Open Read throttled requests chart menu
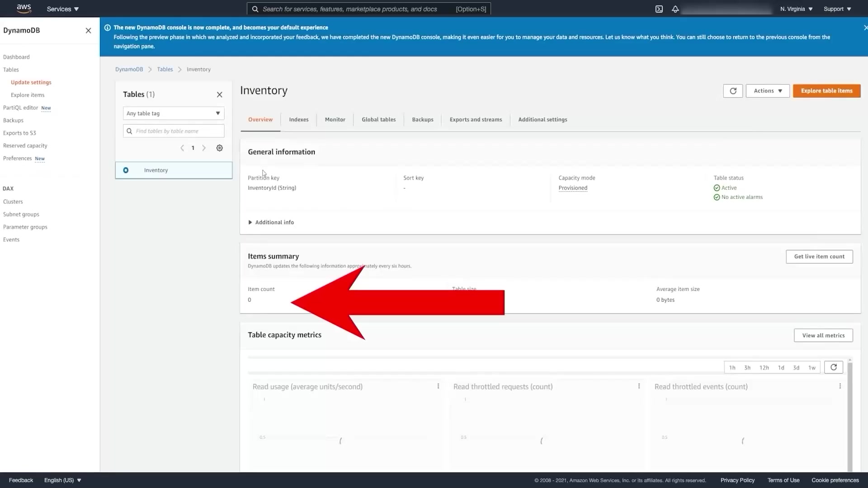This screenshot has width=868, height=488. click(639, 386)
